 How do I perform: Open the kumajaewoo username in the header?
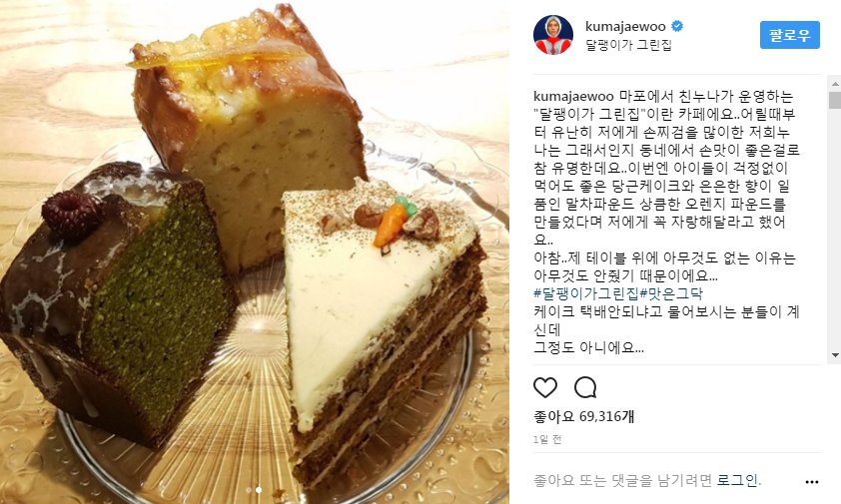625,26
